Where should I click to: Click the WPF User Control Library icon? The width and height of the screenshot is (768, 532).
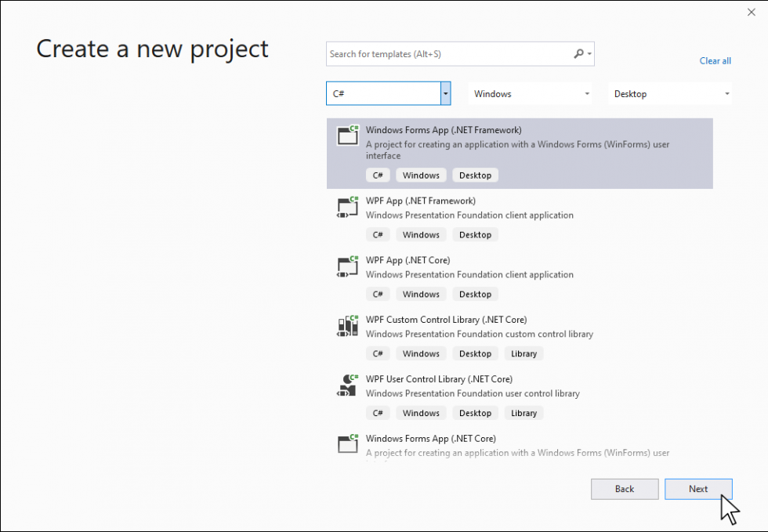coord(347,385)
